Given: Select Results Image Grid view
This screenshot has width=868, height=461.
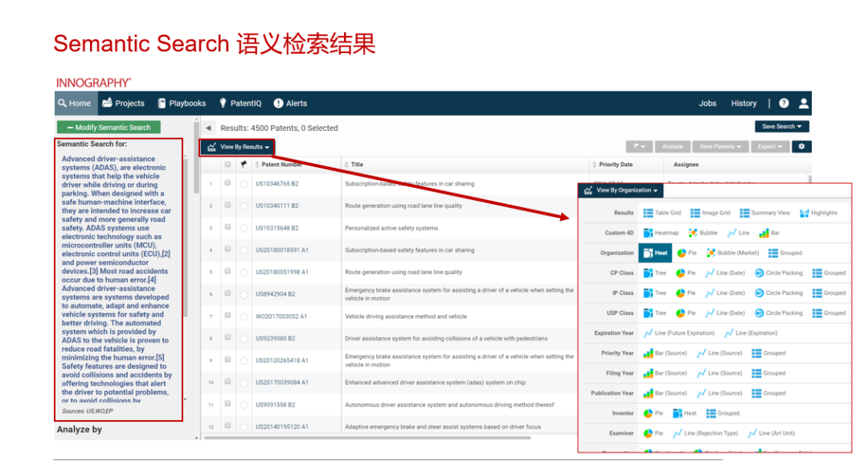Looking at the screenshot, I should pos(710,213).
